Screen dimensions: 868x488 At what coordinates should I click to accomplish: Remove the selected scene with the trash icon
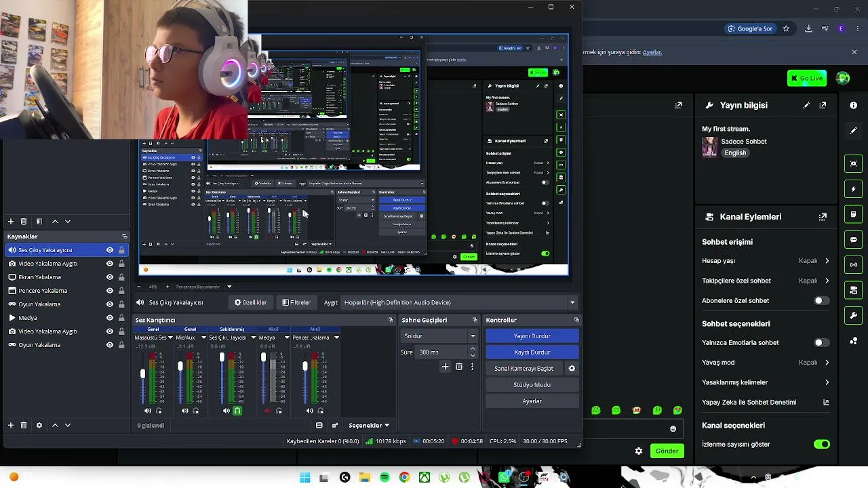coord(24,222)
